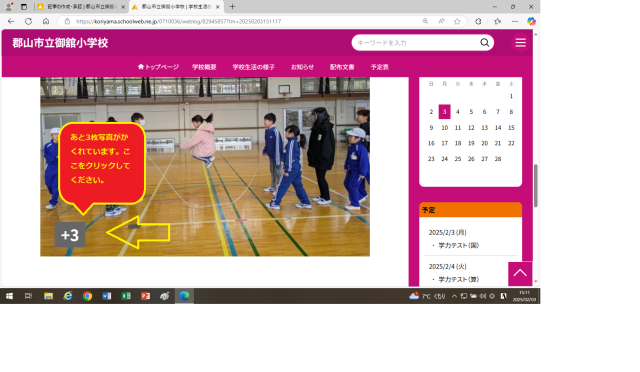
Task: Open the Copilot icon in the browser toolbar
Action: [x=531, y=21]
